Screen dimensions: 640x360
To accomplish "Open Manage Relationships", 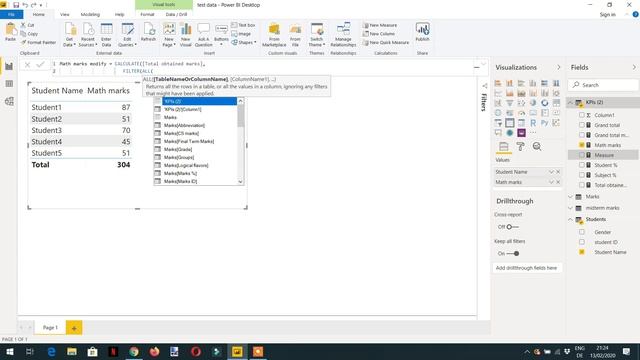I will tap(343, 34).
